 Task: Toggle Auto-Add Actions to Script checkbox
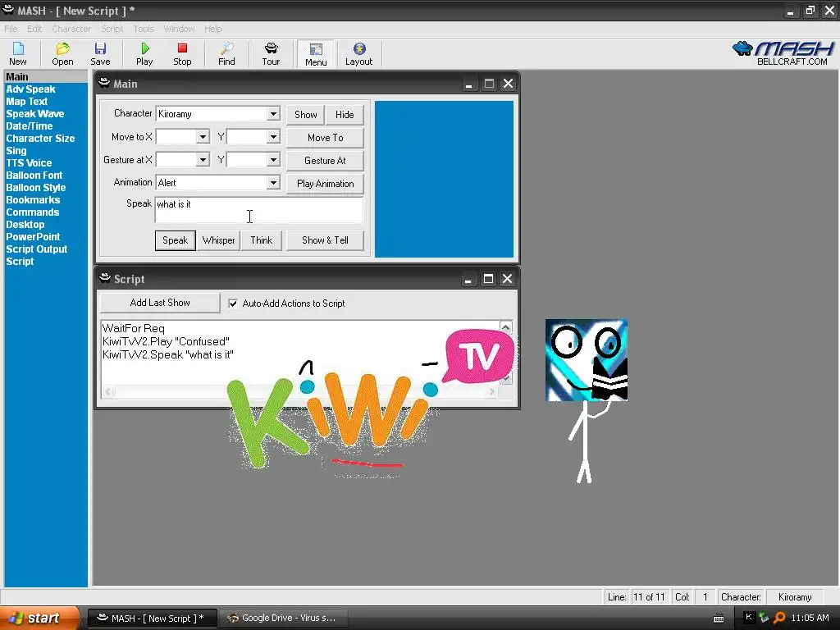[233, 304]
